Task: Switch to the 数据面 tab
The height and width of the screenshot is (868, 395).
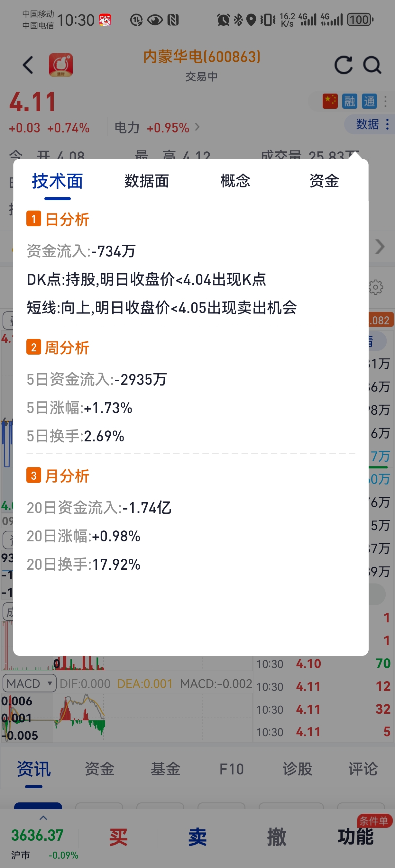Action: pyautogui.click(x=147, y=181)
